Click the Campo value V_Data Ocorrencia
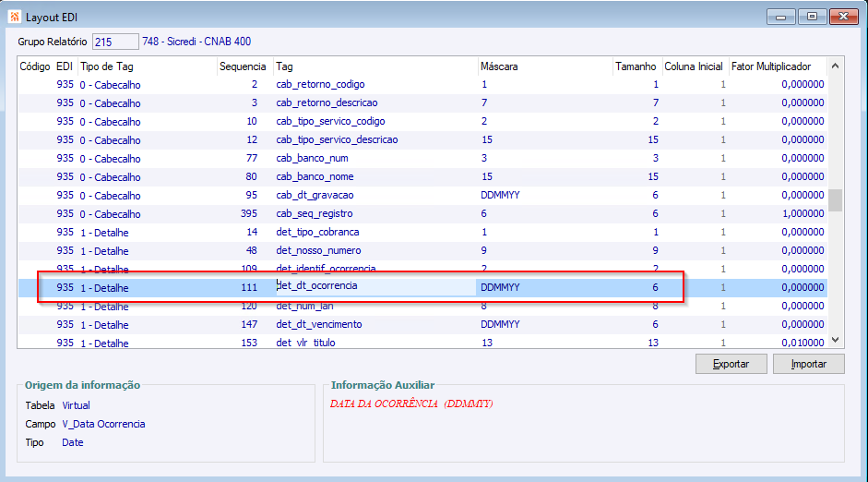The height and width of the screenshot is (482, 868). (x=103, y=425)
